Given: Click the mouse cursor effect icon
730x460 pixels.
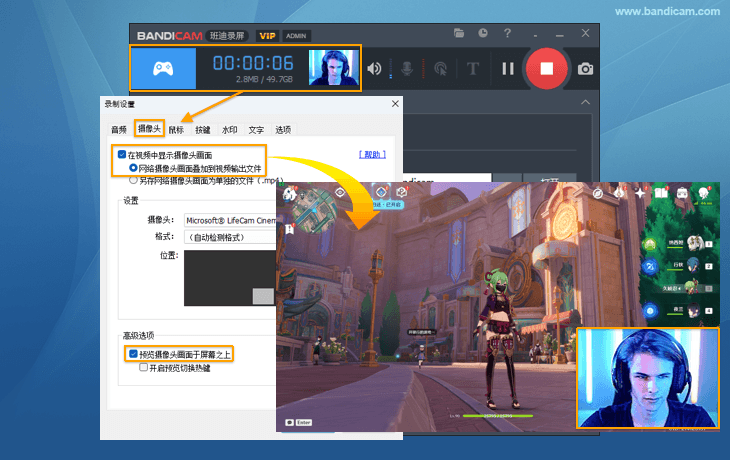Looking at the screenshot, I should click(439, 69).
